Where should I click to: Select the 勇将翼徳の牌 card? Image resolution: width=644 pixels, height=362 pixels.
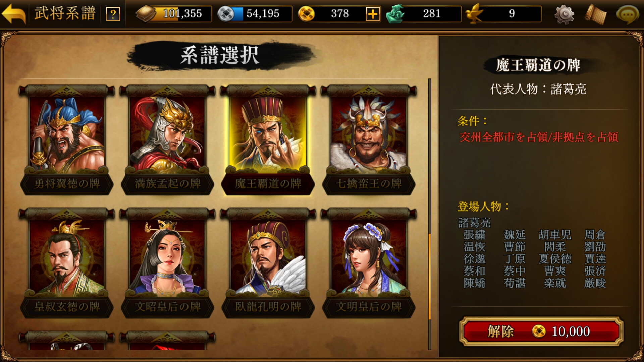[x=67, y=140]
